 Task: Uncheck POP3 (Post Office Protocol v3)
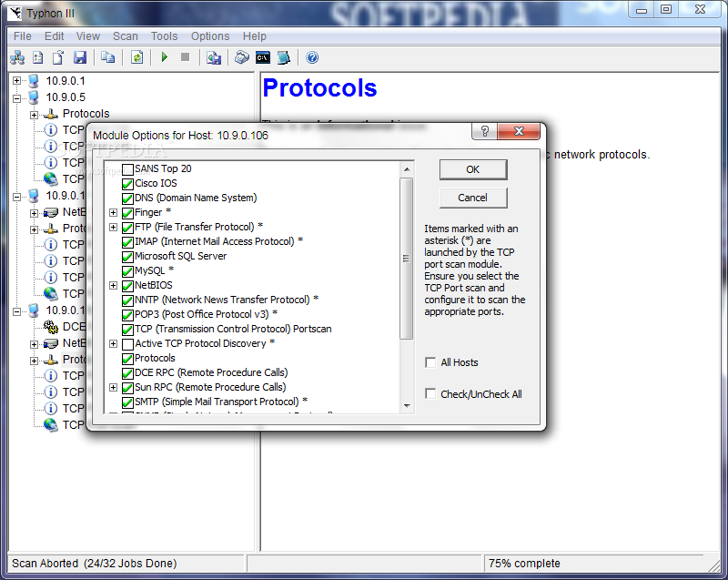[127, 315]
